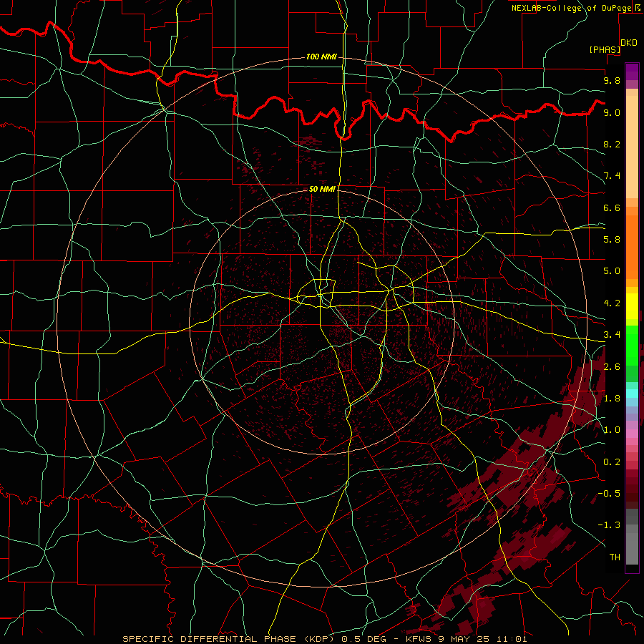Click the 2.6 scale value
Image resolution: width=644 pixels, height=644 pixels.
(612, 367)
